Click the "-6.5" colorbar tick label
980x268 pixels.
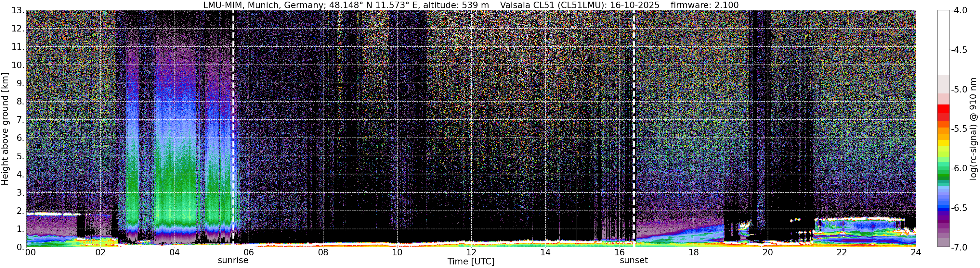(959, 208)
